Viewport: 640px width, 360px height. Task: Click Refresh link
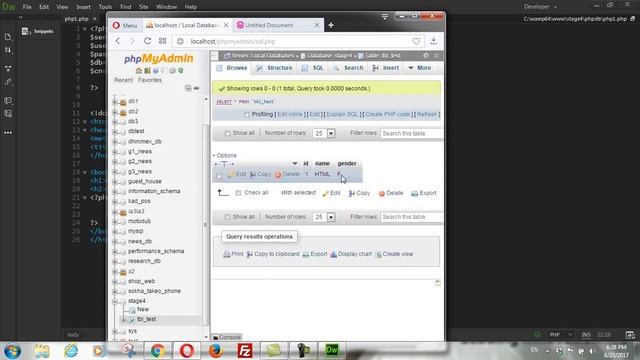(x=427, y=114)
